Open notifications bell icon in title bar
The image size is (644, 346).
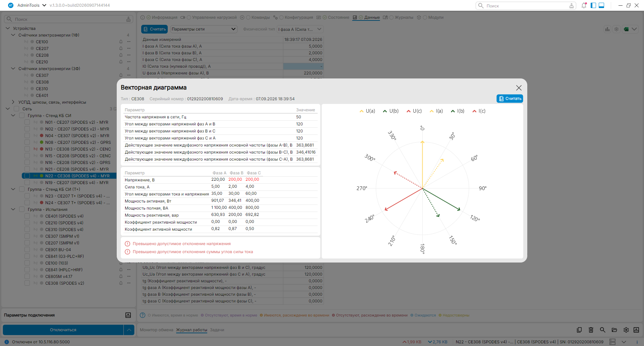click(584, 5)
